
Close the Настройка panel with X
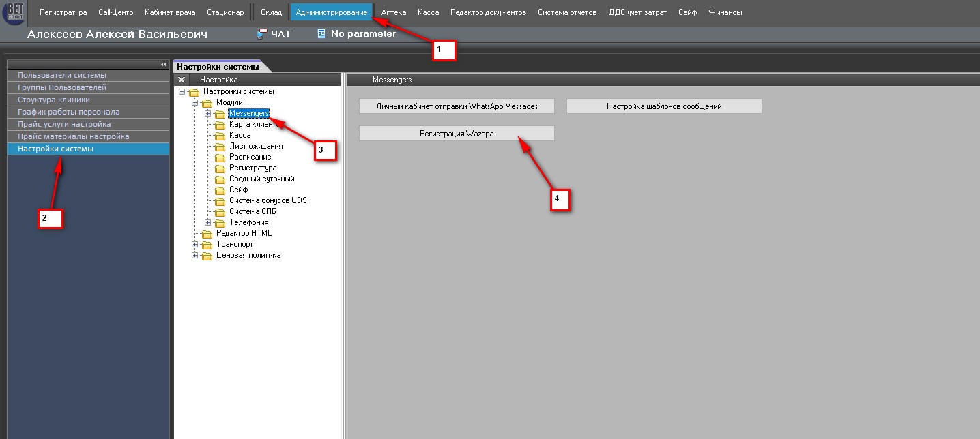tap(182, 80)
